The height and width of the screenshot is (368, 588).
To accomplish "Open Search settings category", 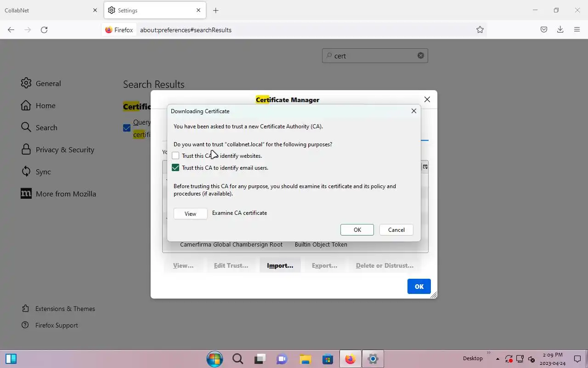I will 39,127.
